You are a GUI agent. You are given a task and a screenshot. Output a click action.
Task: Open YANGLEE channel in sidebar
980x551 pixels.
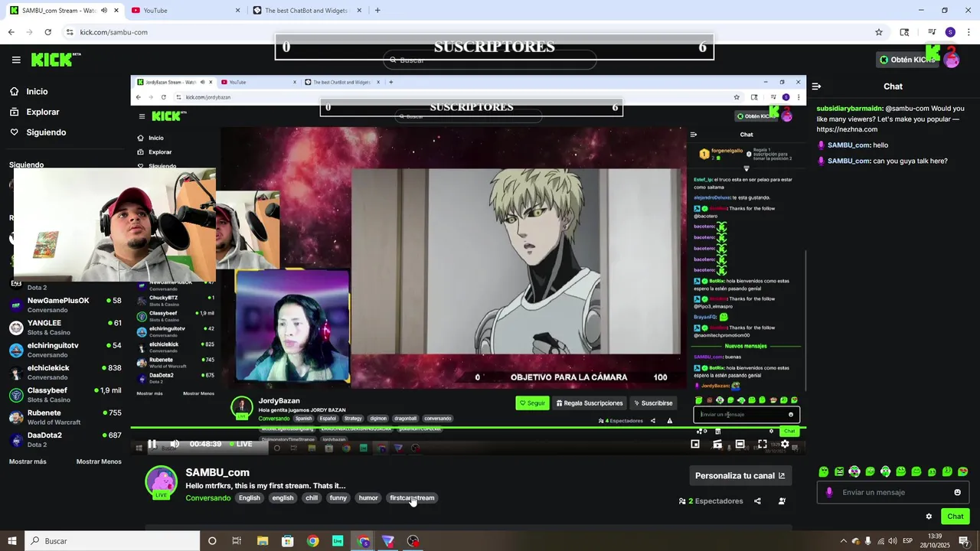tap(65, 327)
